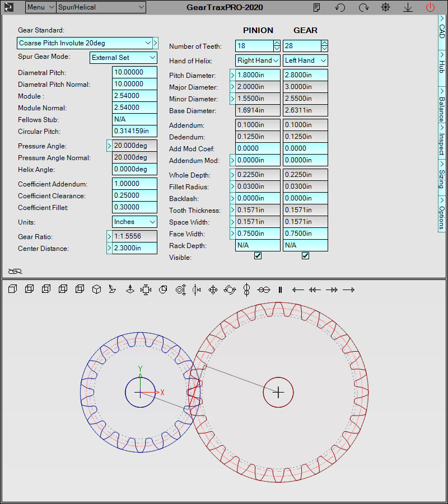
Task: Click the isometric cube view icon
Action: tap(96, 290)
